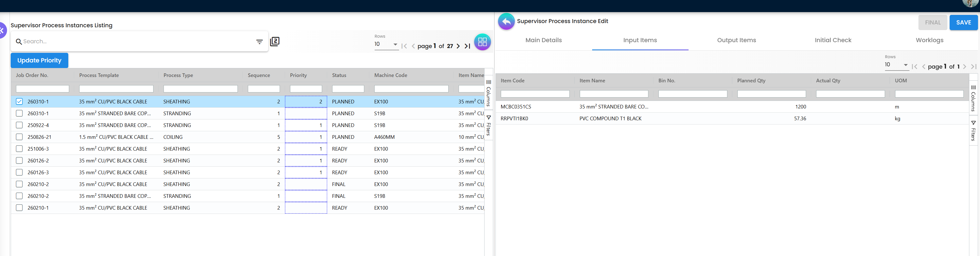Switch to the Output Items tab
The width and height of the screenshot is (980, 256).
[736, 40]
